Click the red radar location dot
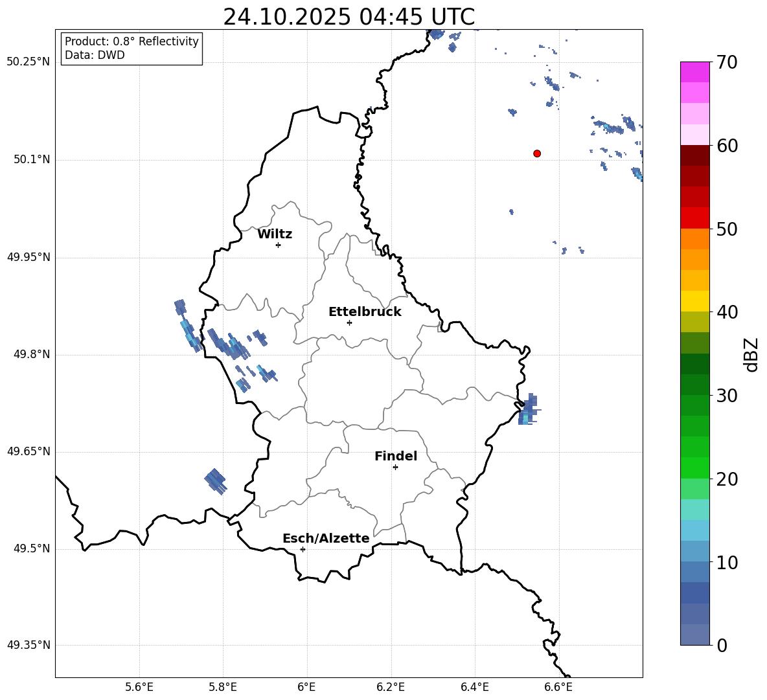Screen dimensions: 767x700 (x=537, y=153)
